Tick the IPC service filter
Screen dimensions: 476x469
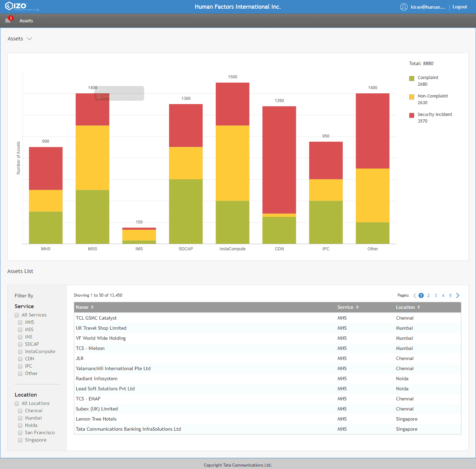tap(20, 366)
